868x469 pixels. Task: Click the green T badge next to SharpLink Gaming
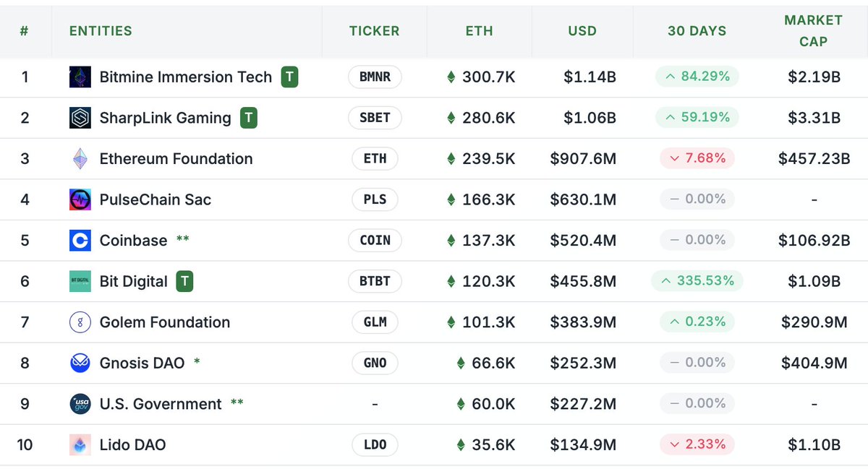248,118
